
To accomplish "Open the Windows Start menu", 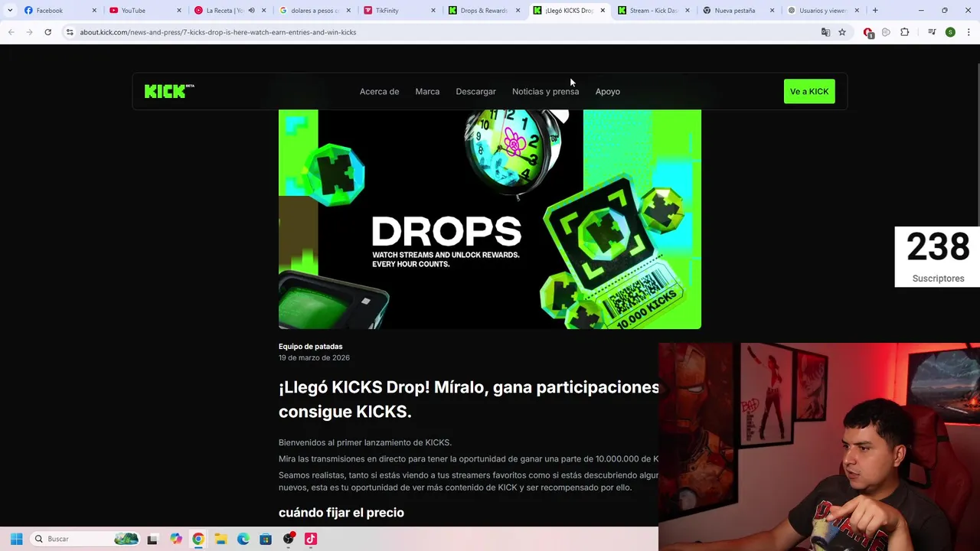I will pos(16,539).
